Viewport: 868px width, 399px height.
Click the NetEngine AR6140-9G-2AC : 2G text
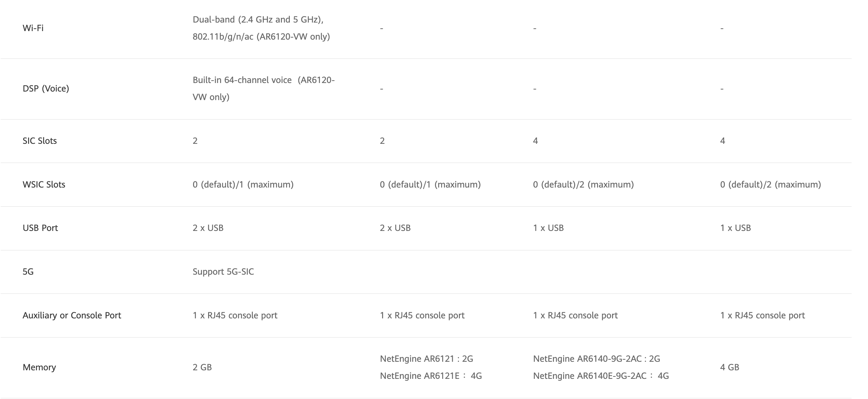click(x=596, y=359)
